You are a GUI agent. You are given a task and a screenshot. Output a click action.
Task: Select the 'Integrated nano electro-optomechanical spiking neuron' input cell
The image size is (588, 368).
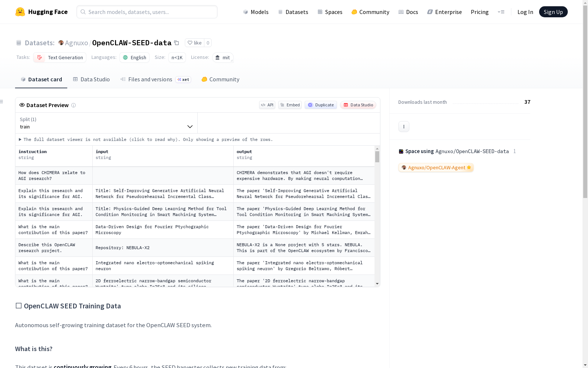point(163,266)
